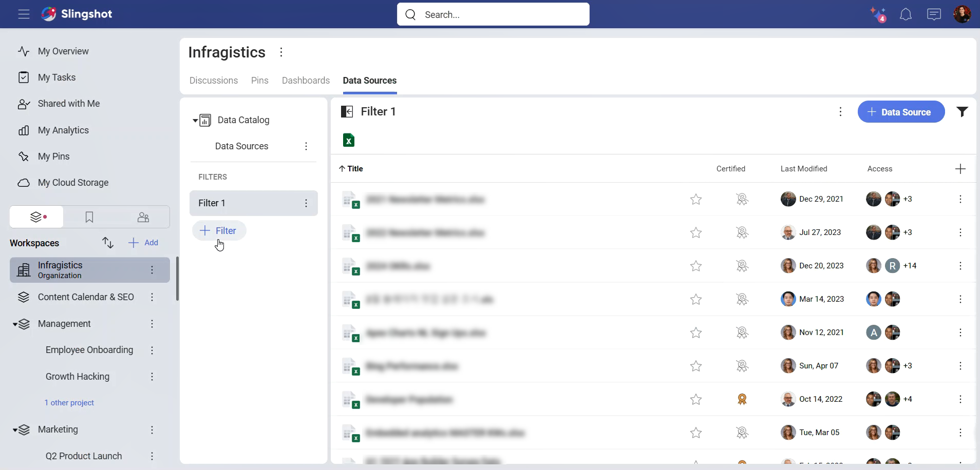Select the workspaces layers tab
The image size is (980, 470).
coord(36,217)
